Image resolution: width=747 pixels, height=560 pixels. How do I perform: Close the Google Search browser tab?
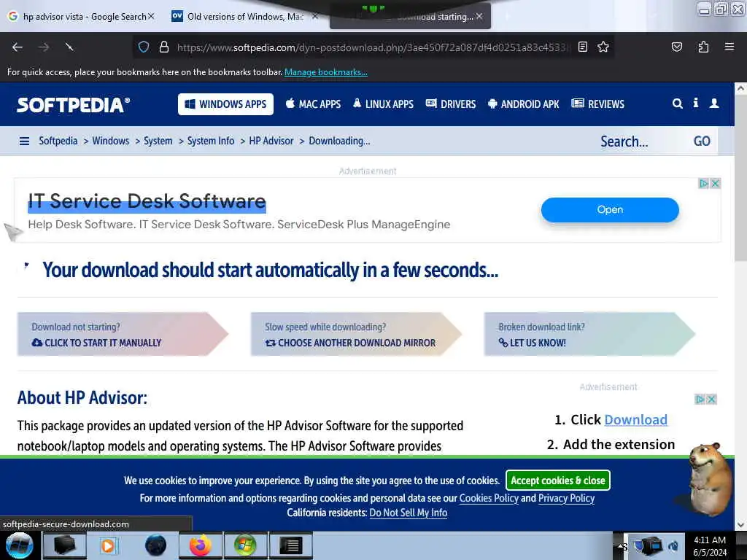151,16
